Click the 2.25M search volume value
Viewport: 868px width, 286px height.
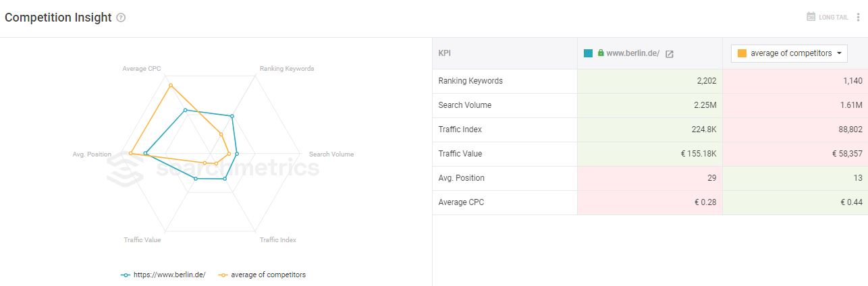pyautogui.click(x=705, y=105)
